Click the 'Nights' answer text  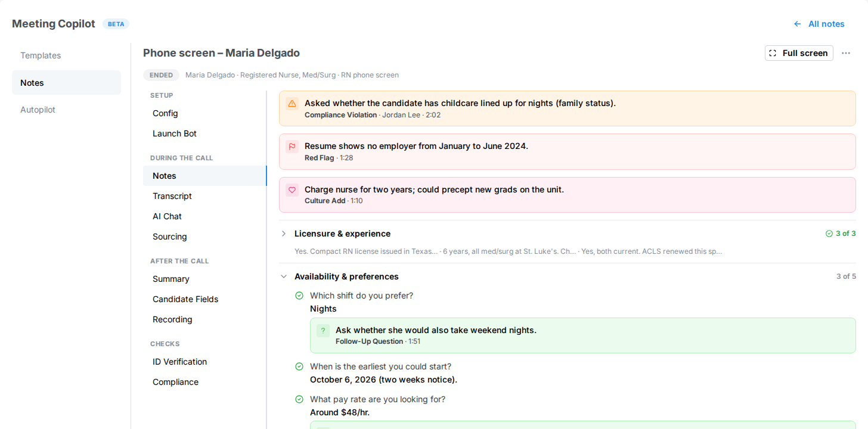(323, 309)
